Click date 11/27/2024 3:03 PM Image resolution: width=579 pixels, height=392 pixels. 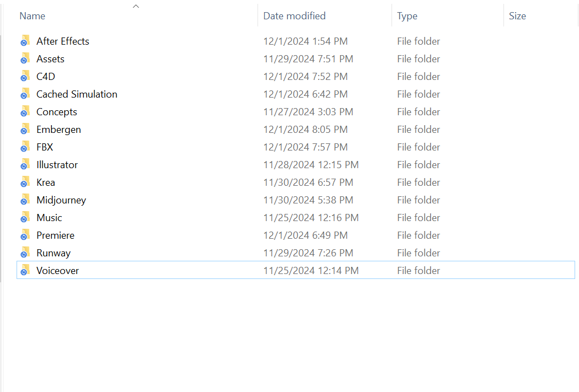tap(308, 112)
